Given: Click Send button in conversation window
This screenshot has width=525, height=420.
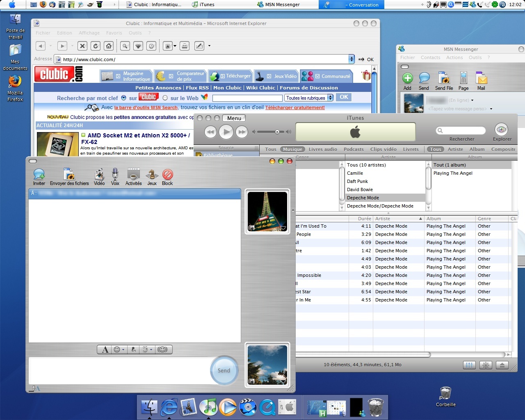Looking at the screenshot, I should [224, 370].
